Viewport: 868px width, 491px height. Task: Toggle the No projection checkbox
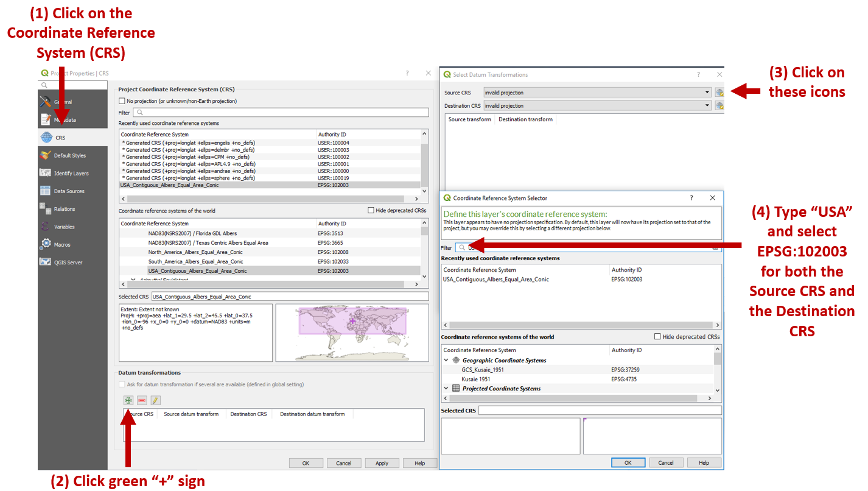click(122, 101)
